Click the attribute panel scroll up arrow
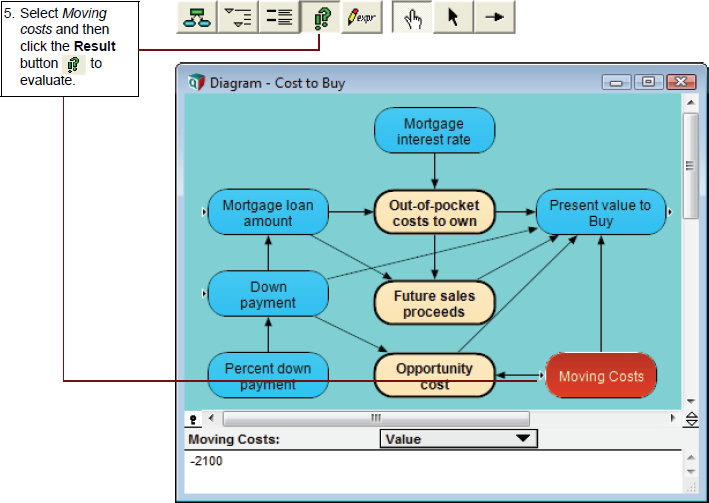 [x=691, y=457]
